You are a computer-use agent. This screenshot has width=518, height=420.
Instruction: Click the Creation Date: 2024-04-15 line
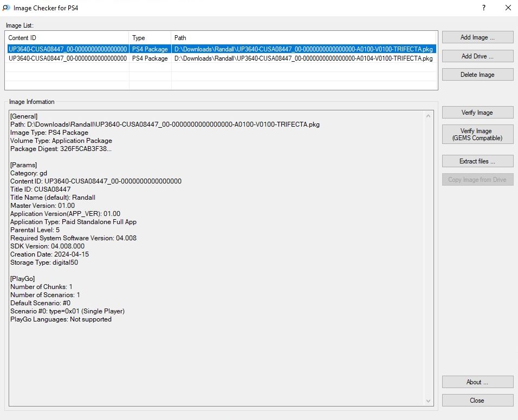coord(49,254)
